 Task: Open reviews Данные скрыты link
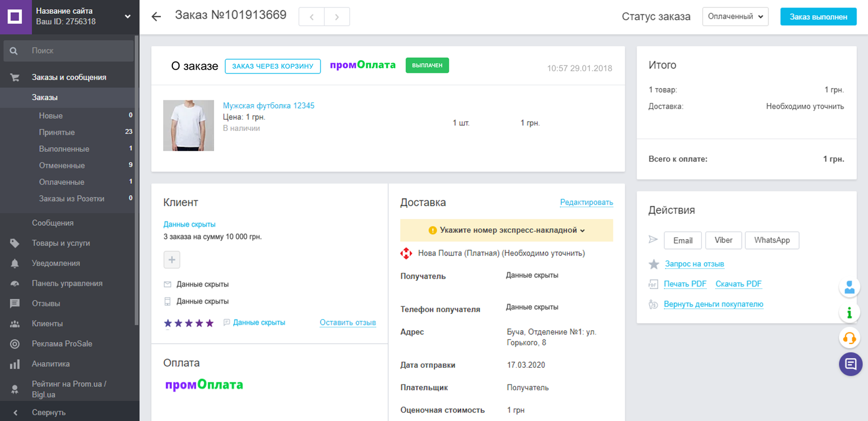tap(259, 323)
